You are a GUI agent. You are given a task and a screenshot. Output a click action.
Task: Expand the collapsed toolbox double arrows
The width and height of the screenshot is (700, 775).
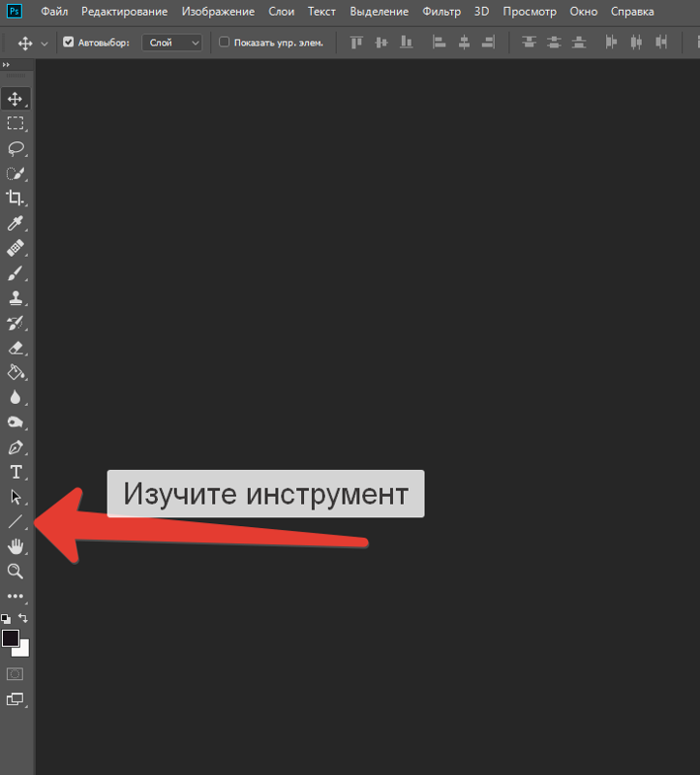6,65
